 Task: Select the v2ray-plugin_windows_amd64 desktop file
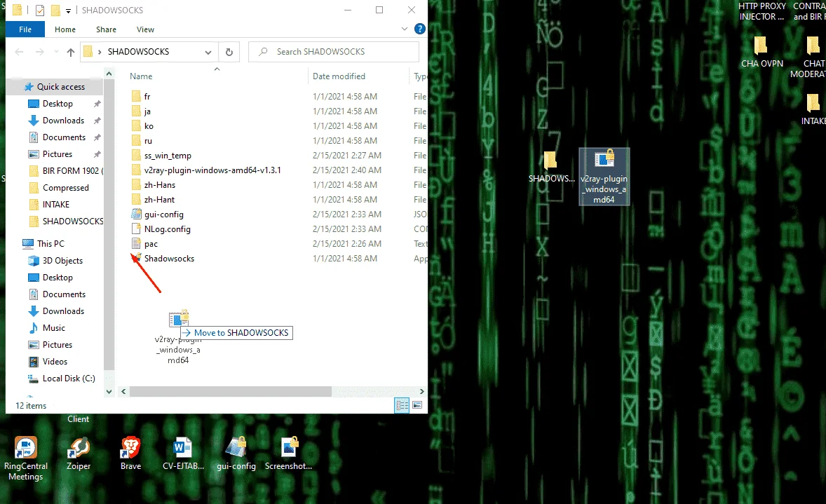click(x=604, y=177)
